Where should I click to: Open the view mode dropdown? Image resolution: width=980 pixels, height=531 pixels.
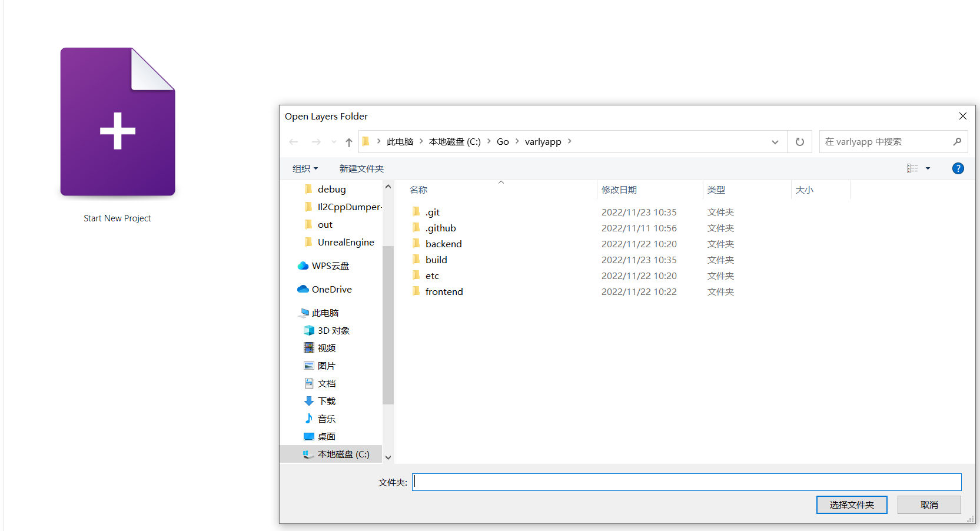click(x=919, y=168)
